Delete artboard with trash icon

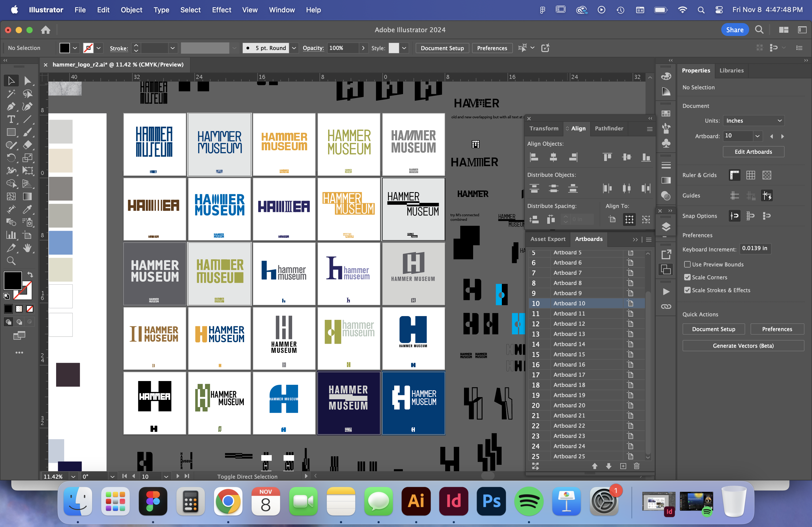coord(636,466)
